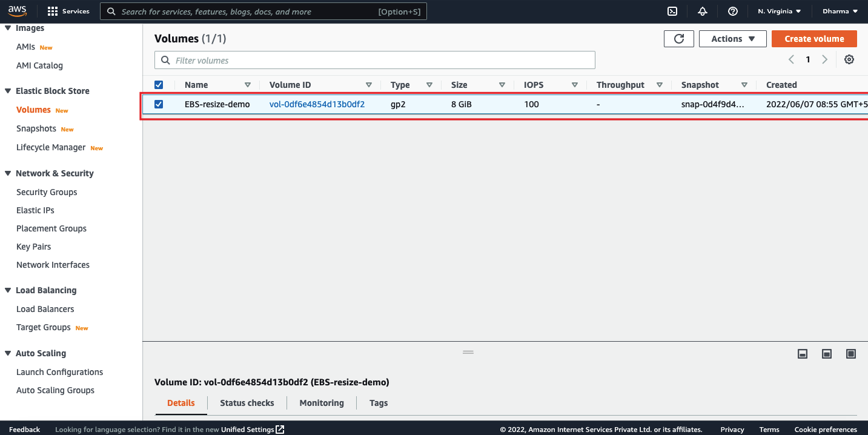Open Auto Scaling Groups in the sidebar
Screen dimensions: 868x435
pyautogui.click(x=55, y=390)
